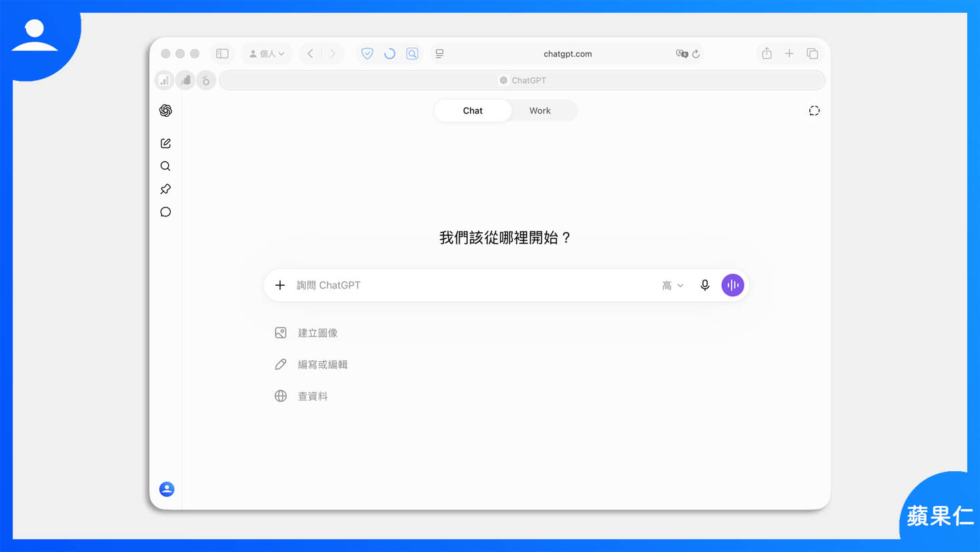Click the 查資料 suggestion
The image size is (980, 552).
click(301, 396)
